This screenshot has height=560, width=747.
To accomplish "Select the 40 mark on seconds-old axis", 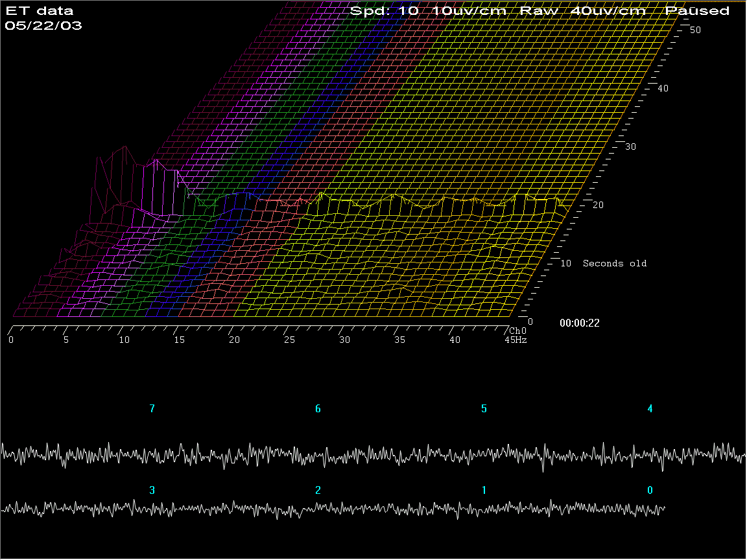I will pyautogui.click(x=663, y=88).
